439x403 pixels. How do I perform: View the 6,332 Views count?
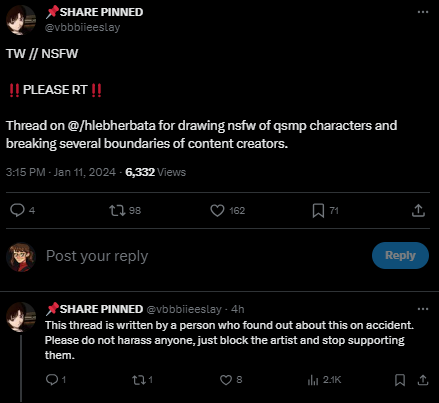[x=155, y=172]
